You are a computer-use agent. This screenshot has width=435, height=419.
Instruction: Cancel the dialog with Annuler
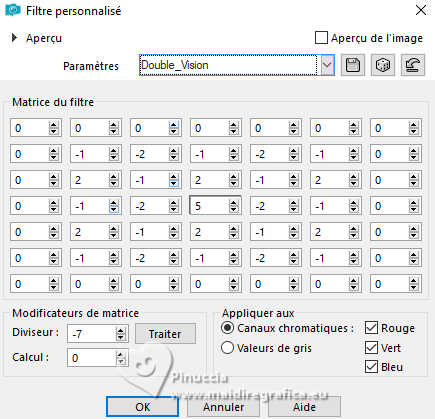point(224,407)
